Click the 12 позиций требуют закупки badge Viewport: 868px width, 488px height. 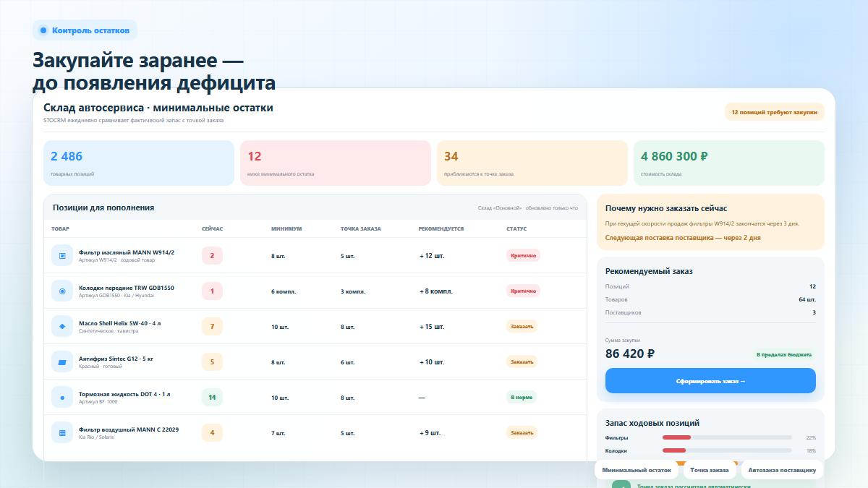(x=775, y=112)
